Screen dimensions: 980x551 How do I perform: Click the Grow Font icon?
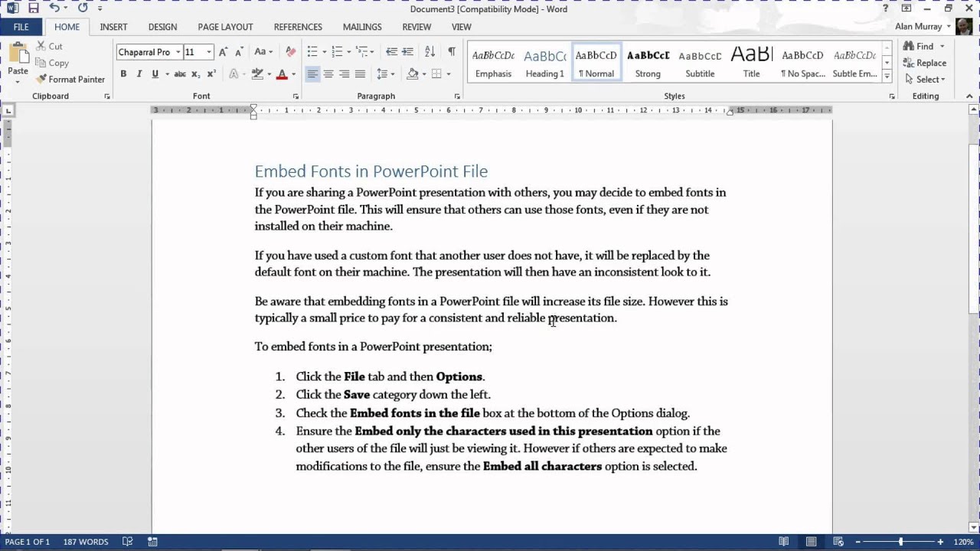pos(223,52)
